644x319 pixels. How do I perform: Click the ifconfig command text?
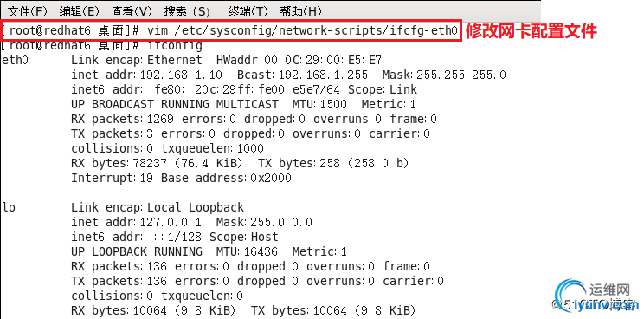[175, 45]
